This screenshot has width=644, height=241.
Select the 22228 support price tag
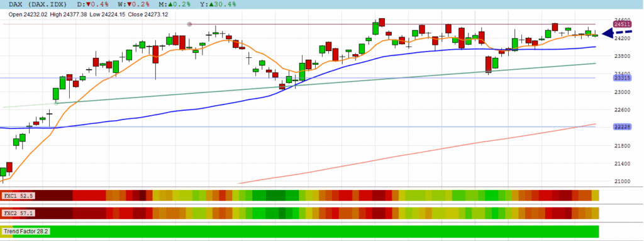click(x=622, y=127)
